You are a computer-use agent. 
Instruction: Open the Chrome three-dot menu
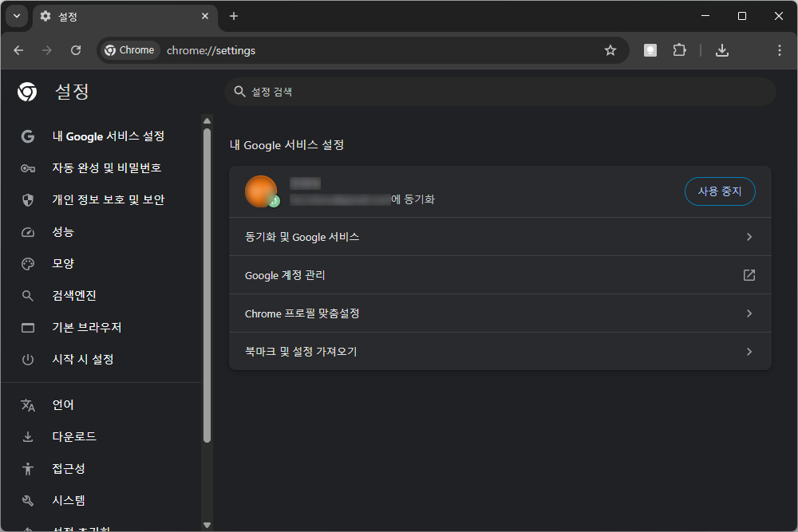pyautogui.click(x=779, y=50)
